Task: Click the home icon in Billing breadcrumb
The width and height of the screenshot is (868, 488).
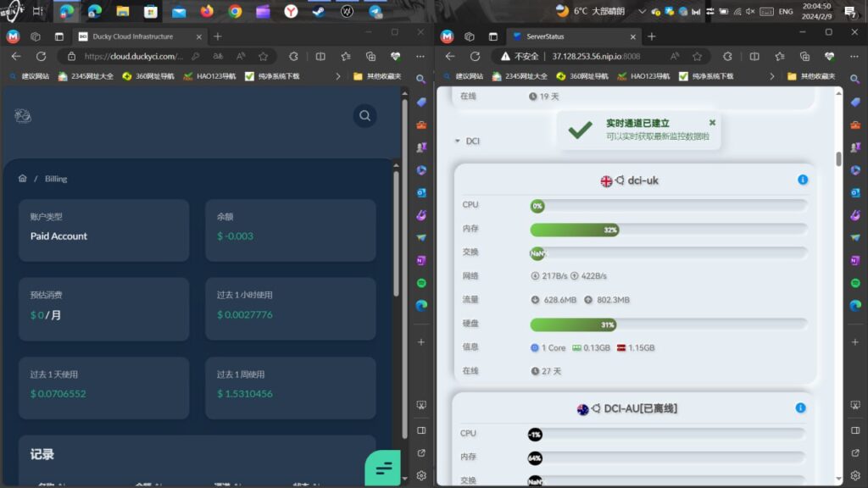Action: (23, 179)
